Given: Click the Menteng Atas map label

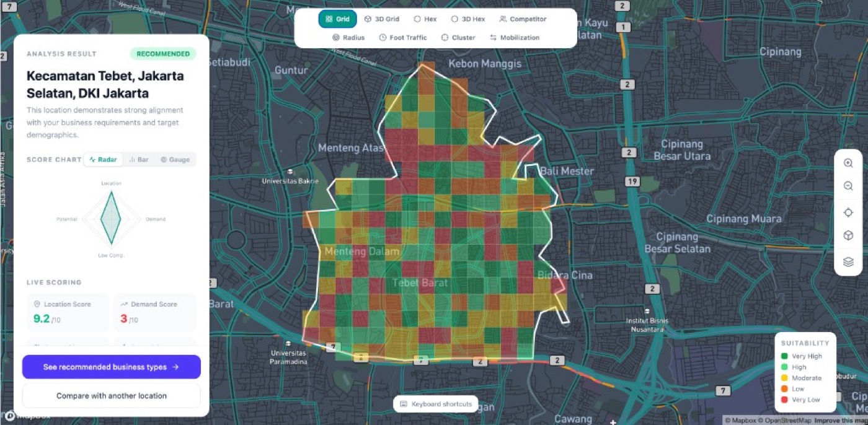Looking at the screenshot, I should point(351,148).
